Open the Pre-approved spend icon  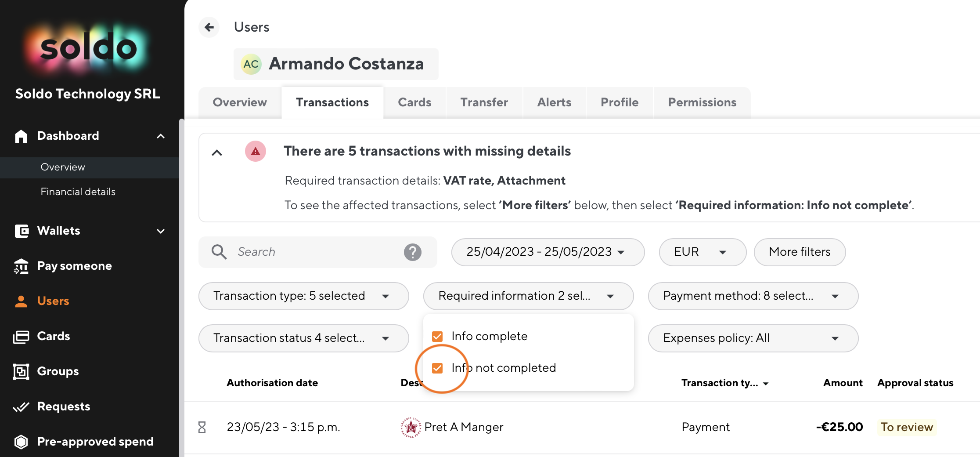[x=21, y=441]
